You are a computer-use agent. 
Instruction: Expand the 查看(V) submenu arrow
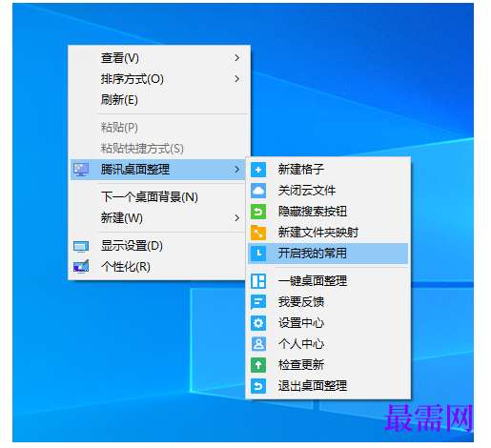click(x=236, y=58)
